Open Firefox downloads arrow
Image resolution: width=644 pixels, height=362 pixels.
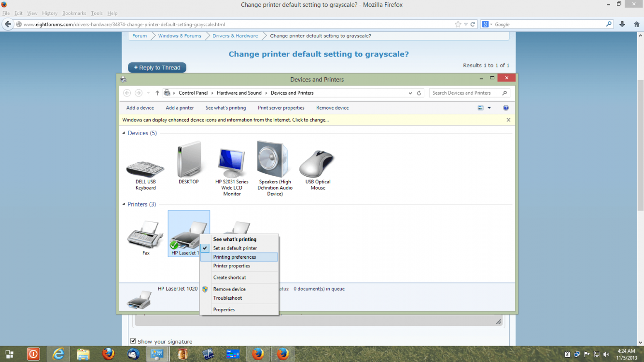[622, 24]
